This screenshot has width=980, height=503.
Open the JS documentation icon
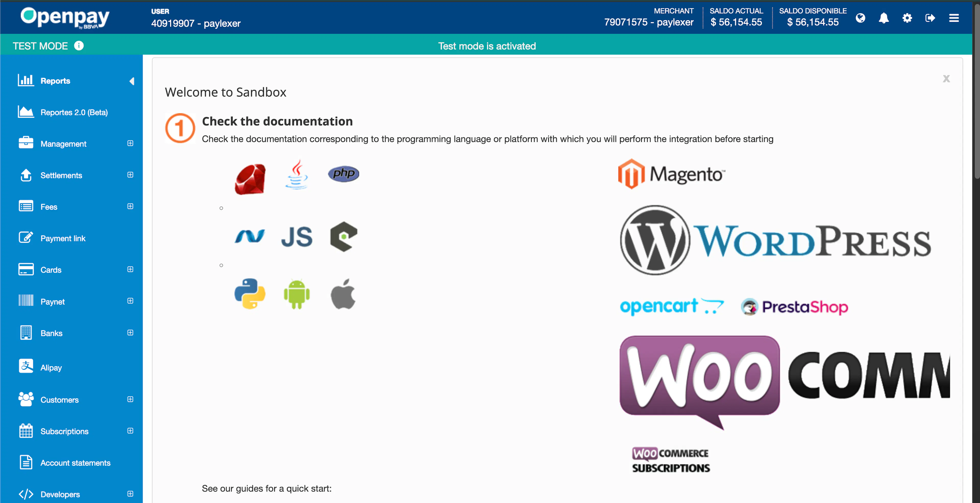[297, 237]
